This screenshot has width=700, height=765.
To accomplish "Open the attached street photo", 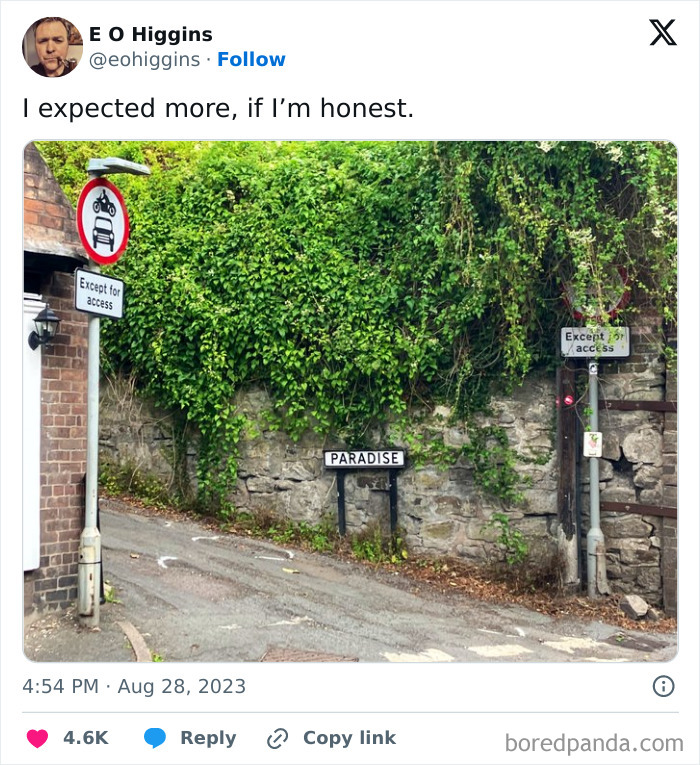I will click(350, 400).
